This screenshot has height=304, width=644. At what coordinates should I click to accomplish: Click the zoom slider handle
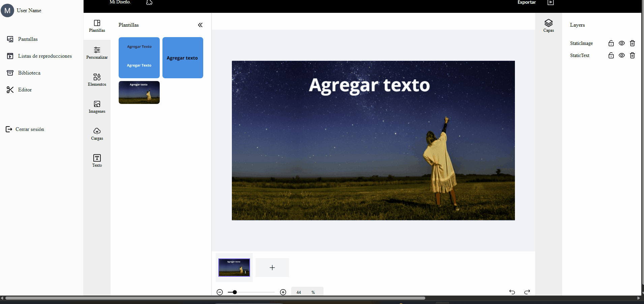point(235,292)
